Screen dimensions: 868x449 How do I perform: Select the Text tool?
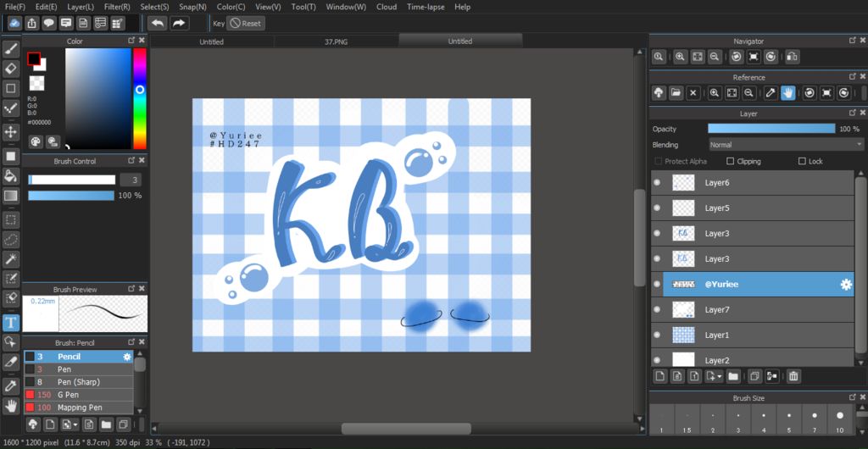pos(11,322)
